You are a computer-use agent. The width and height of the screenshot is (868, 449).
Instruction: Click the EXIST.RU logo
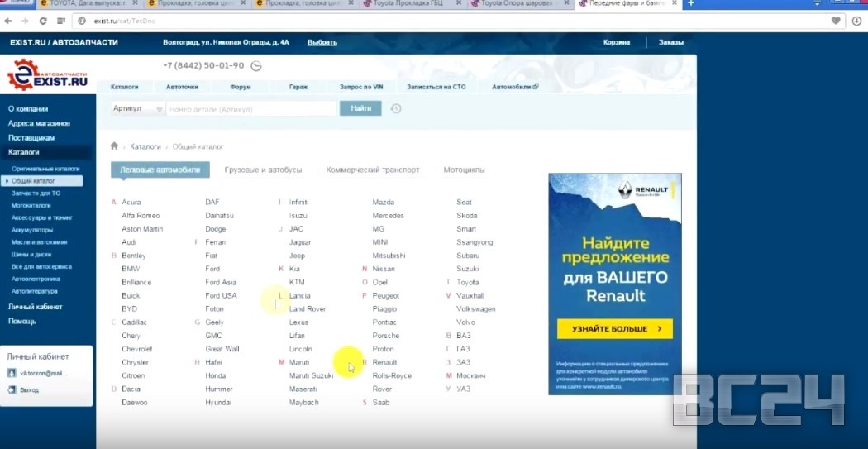(47, 75)
